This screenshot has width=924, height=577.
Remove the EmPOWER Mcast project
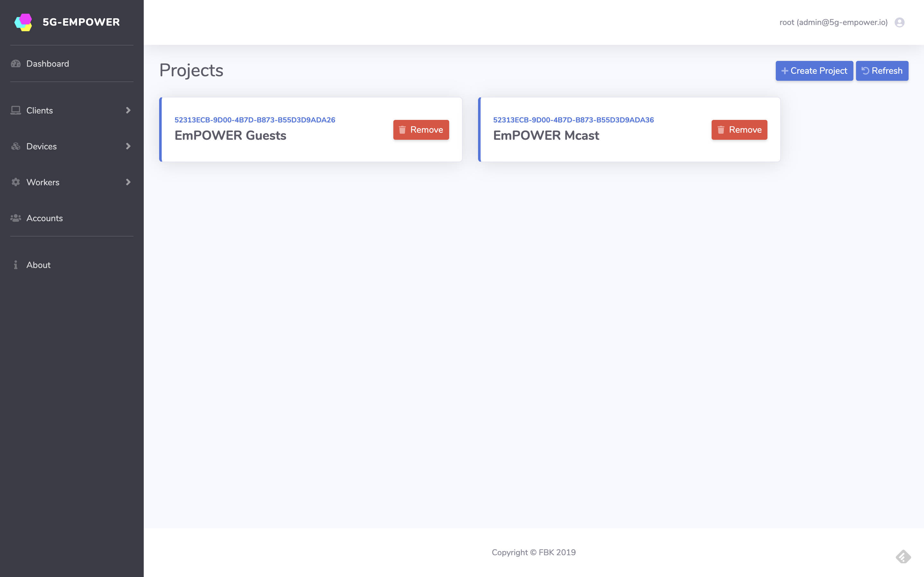point(739,130)
